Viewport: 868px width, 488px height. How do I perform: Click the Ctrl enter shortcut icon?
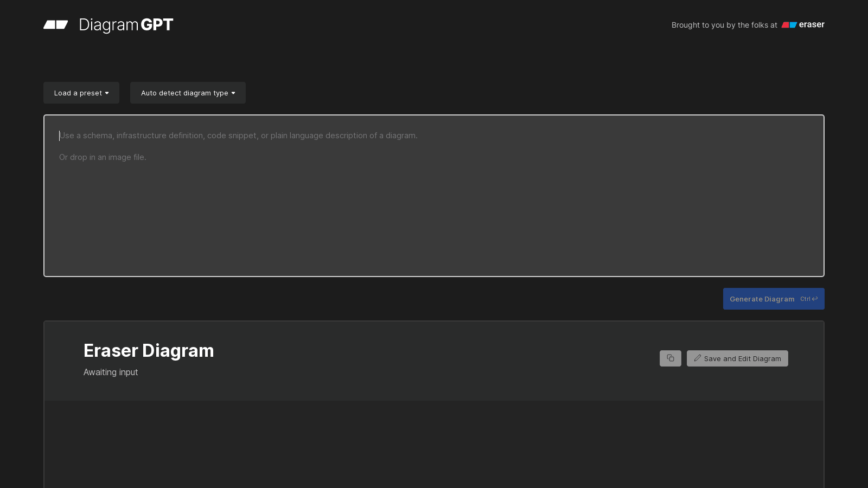(815, 299)
